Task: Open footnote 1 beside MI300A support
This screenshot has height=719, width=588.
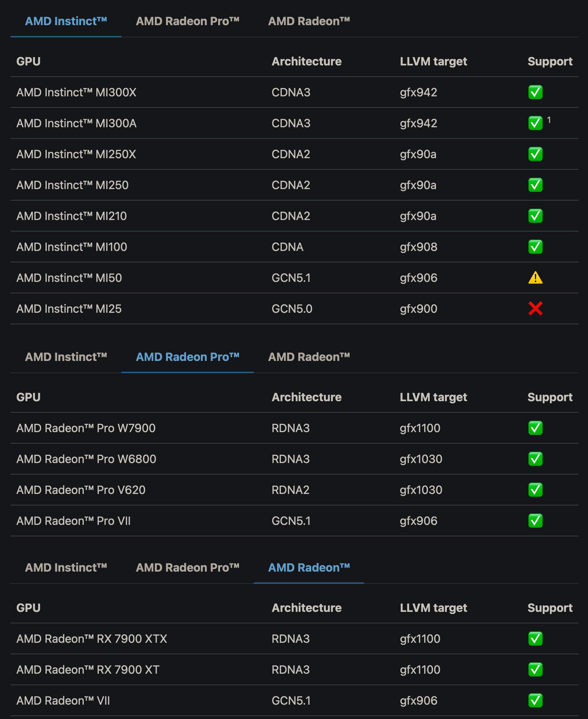Action: pyautogui.click(x=549, y=120)
